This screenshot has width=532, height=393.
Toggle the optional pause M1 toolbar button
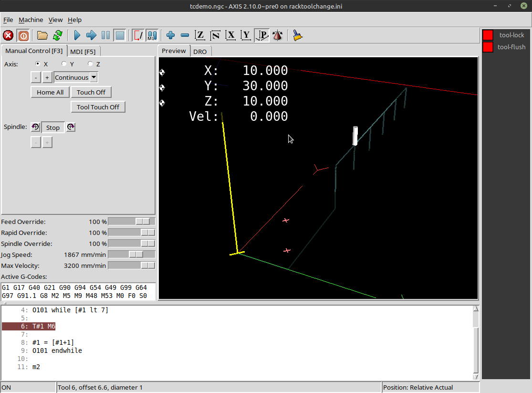[152, 35]
